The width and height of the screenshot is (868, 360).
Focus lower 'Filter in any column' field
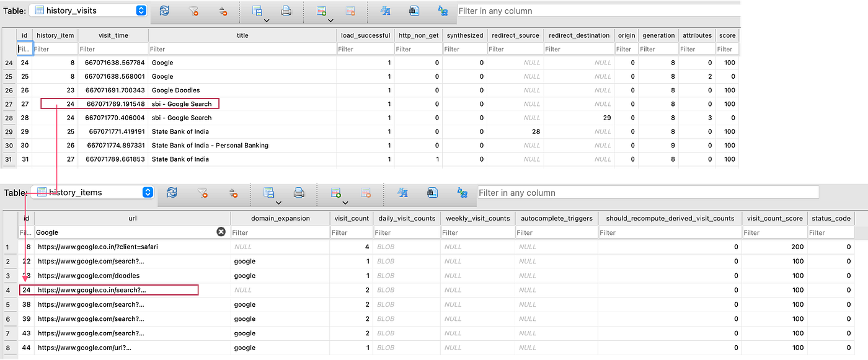point(648,193)
